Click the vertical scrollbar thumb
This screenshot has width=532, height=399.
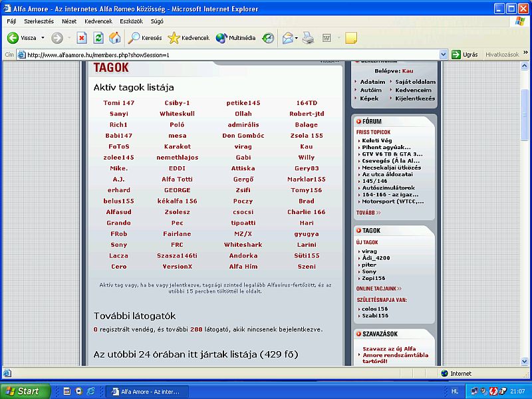pos(525,115)
